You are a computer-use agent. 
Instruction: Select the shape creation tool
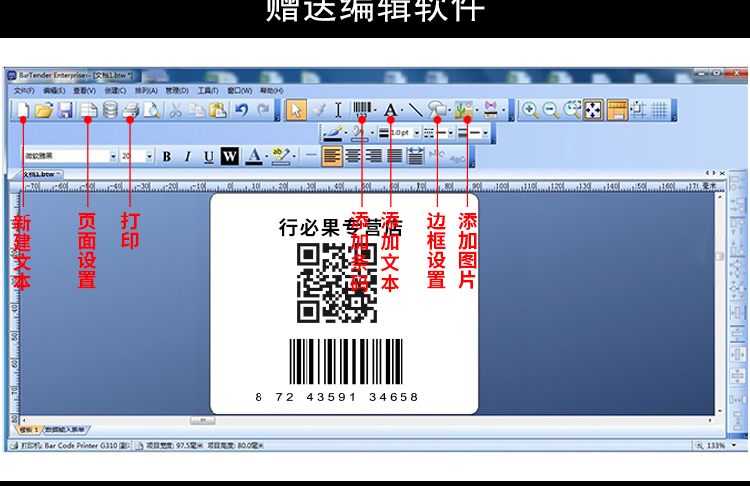pos(436,110)
